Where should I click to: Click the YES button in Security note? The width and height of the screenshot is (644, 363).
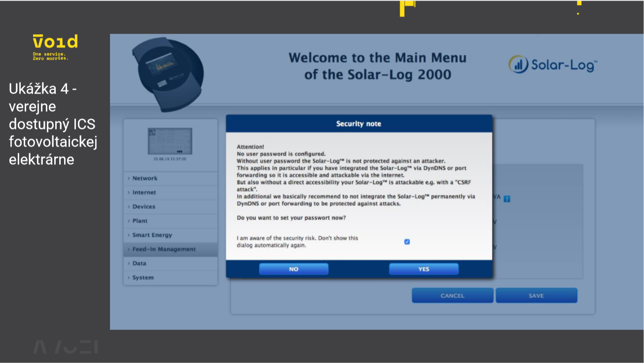[x=424, y=269]
